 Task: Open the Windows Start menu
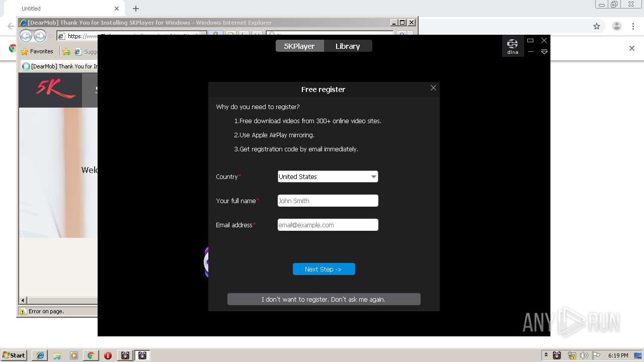(14, 355)
